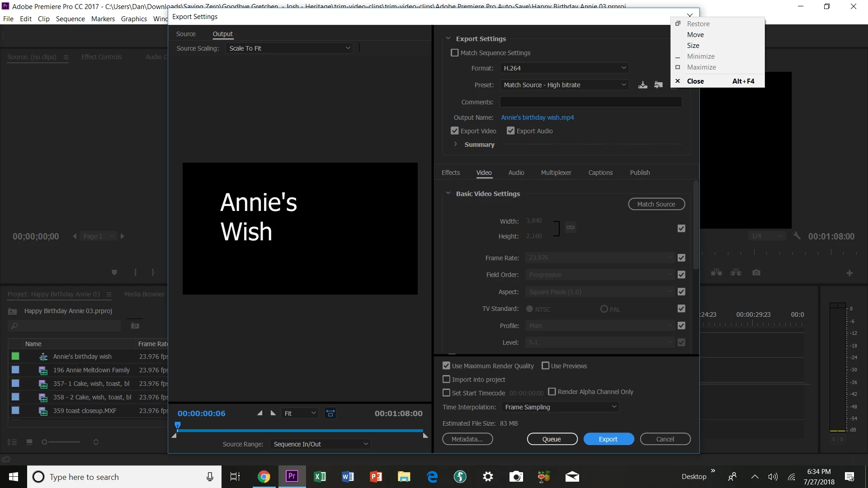The height and width of the screenshot is (488, 868).
Task: Click into the Comments text field
Action: click(590, 102)
